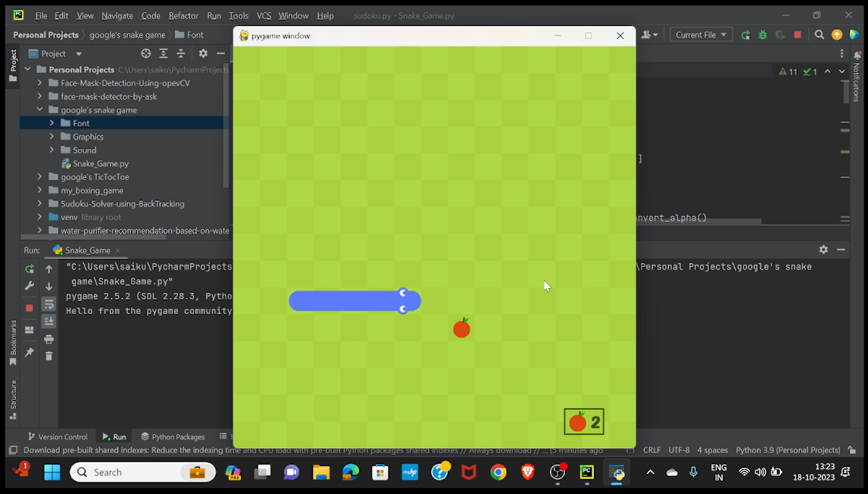Toggle the tool window bars icon in status bar corner
This screenshot has height=494, width=868.
[x=13, y=450]
